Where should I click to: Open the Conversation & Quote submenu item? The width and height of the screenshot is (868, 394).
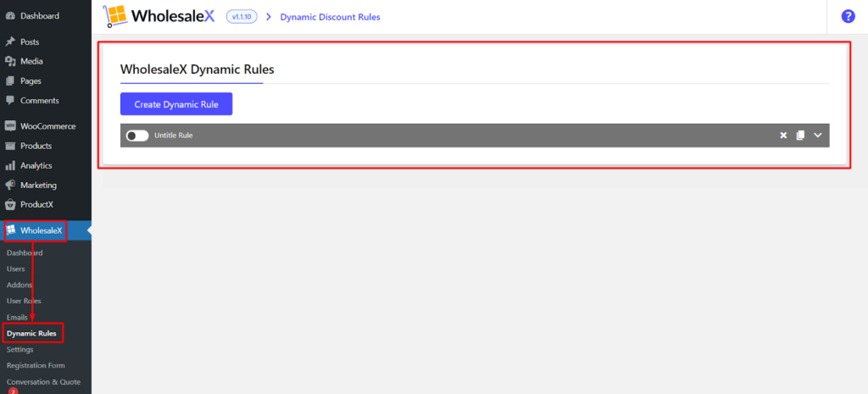(x=43, y=382)
